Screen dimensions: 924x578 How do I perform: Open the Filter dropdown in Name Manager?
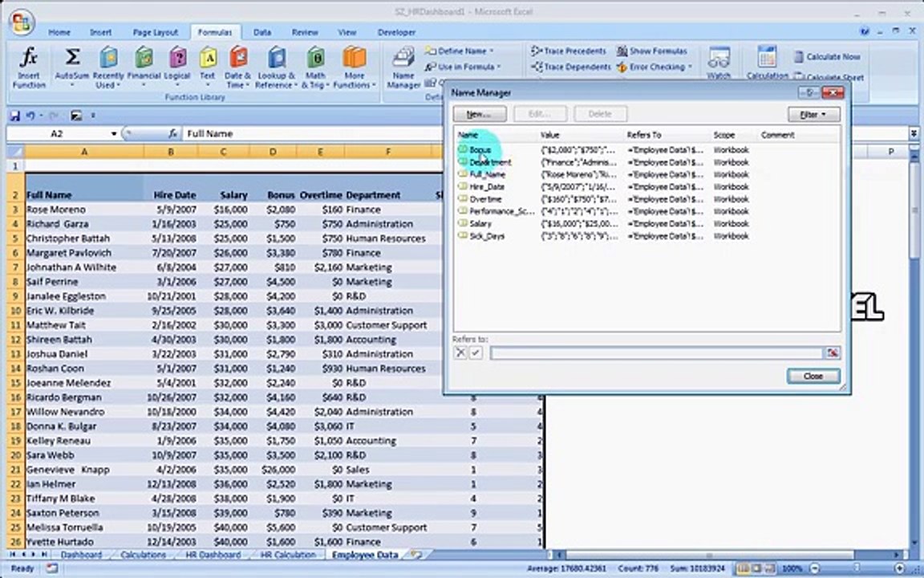[x=813, y=114]
